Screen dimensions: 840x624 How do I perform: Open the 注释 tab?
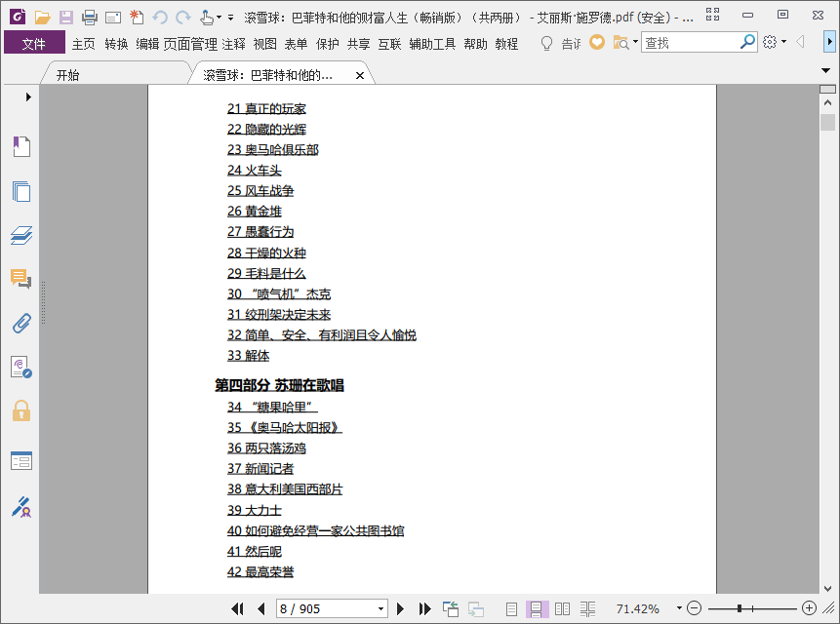tap(233, 44)
